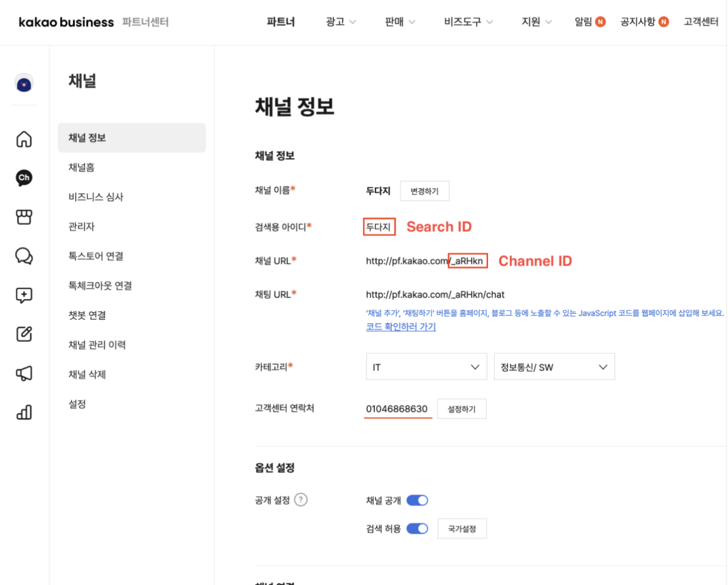Expand the 비즈도구 menu
This screenshot has width=728, height=585.
(468, 22)
